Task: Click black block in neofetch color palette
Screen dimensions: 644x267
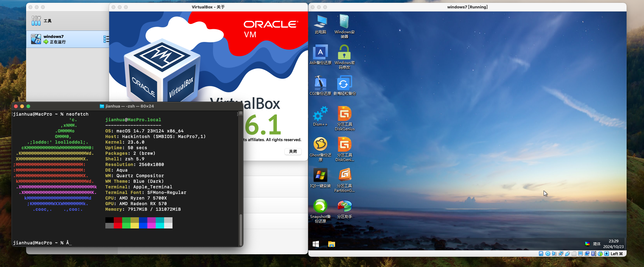Action: click(x=109, y=220)
